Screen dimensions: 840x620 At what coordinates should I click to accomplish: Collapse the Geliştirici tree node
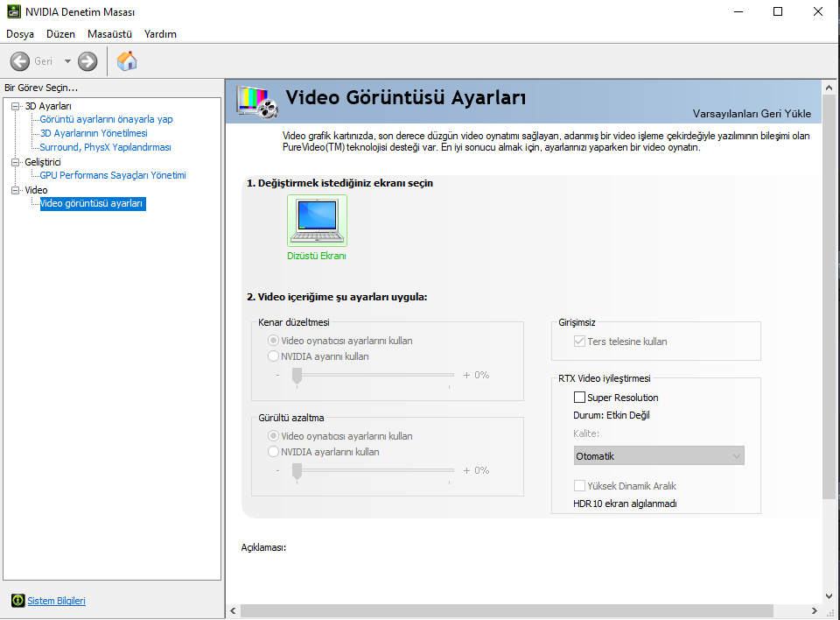point(16,162)
